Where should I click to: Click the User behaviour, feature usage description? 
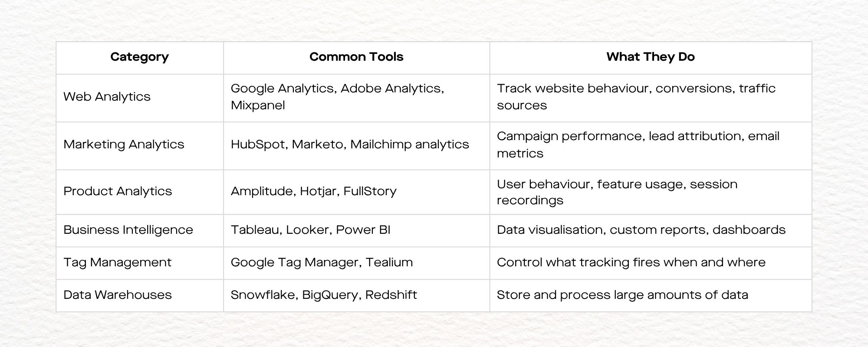617,192
